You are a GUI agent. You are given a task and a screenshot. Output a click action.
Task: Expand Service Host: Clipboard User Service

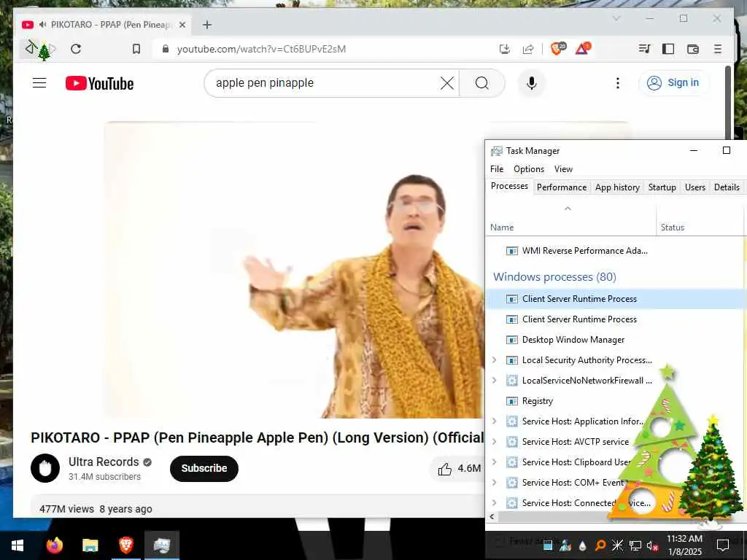[x=494, y=462]
